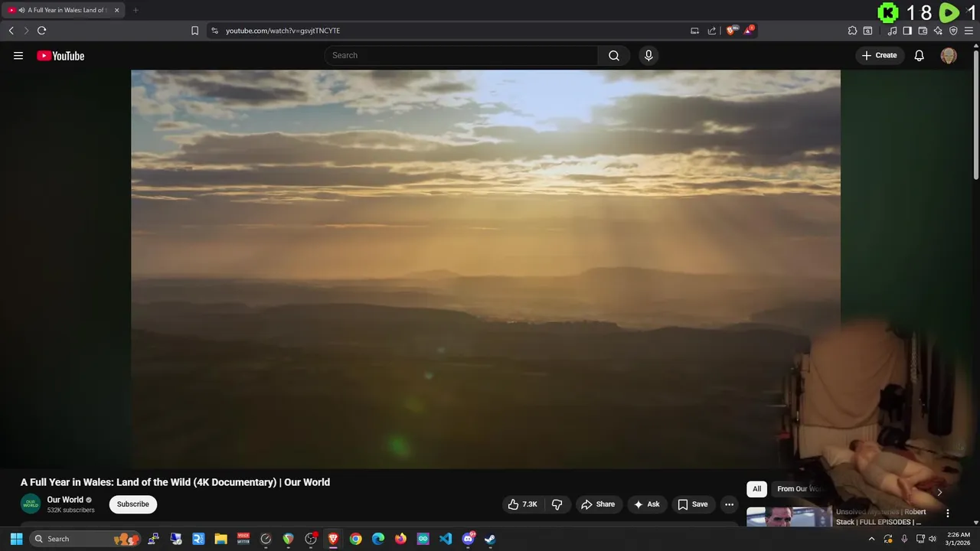Open Visual Studio Code from taskbar
This screenshot has height=551, width=980.
(x=446, y=539)
